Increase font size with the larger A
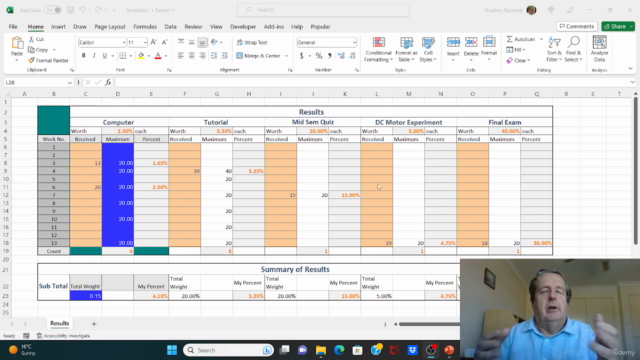640x360 pixels. point(154,42)
